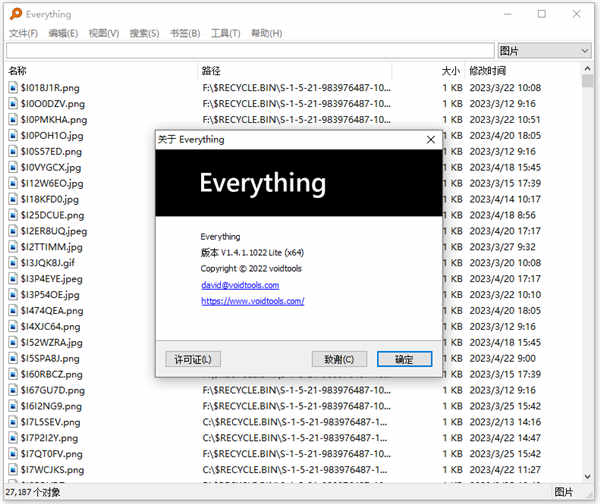The height and width of the screenshot is (504, 600).
Task: Click Copyright 2022 voidtools text
Action: 251,269
